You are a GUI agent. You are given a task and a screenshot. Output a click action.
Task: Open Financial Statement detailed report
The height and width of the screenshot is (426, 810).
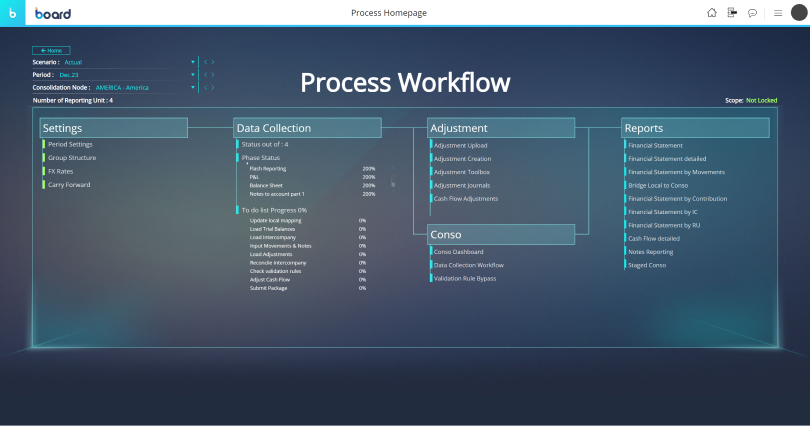[x=667, y=159]
